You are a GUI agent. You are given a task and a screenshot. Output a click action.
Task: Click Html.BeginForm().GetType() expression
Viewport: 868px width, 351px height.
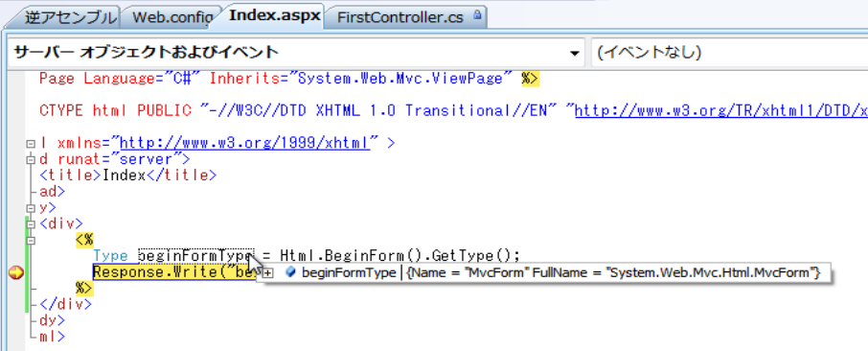click(x=400, y=256)
